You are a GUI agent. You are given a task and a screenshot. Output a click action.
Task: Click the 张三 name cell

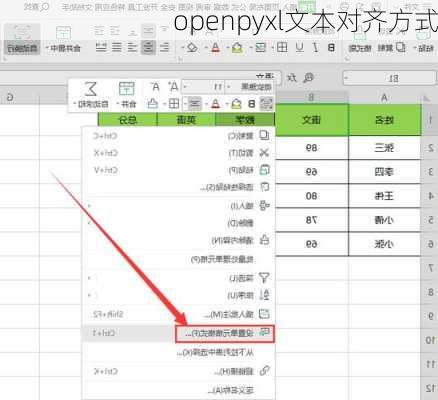pyautogui.click(x=384, y=148)
